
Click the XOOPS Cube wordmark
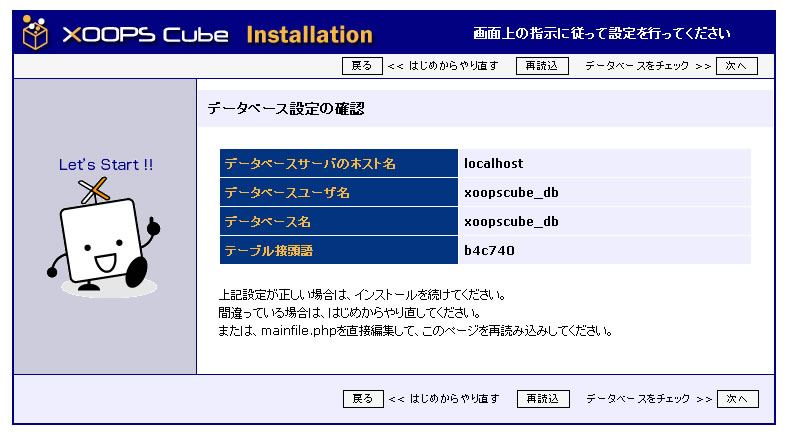coord(148,35)
